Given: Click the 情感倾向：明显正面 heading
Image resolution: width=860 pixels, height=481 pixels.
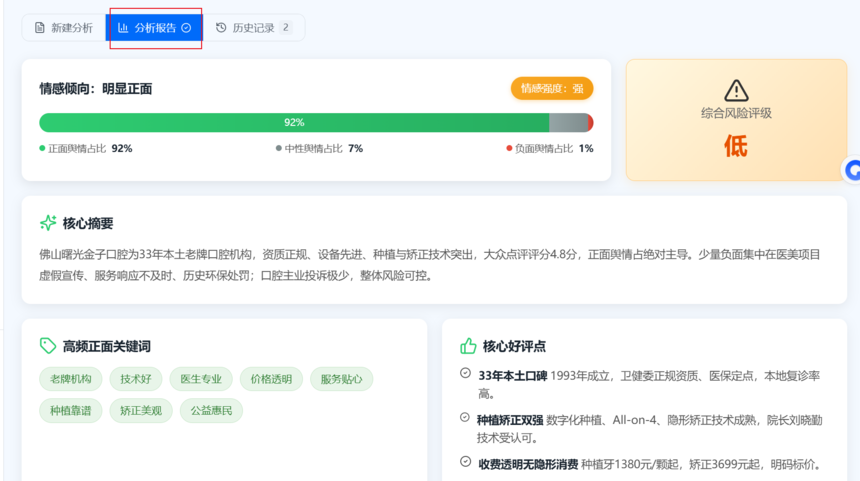Looking at the screenshot, I should click(x=95, y=89).
